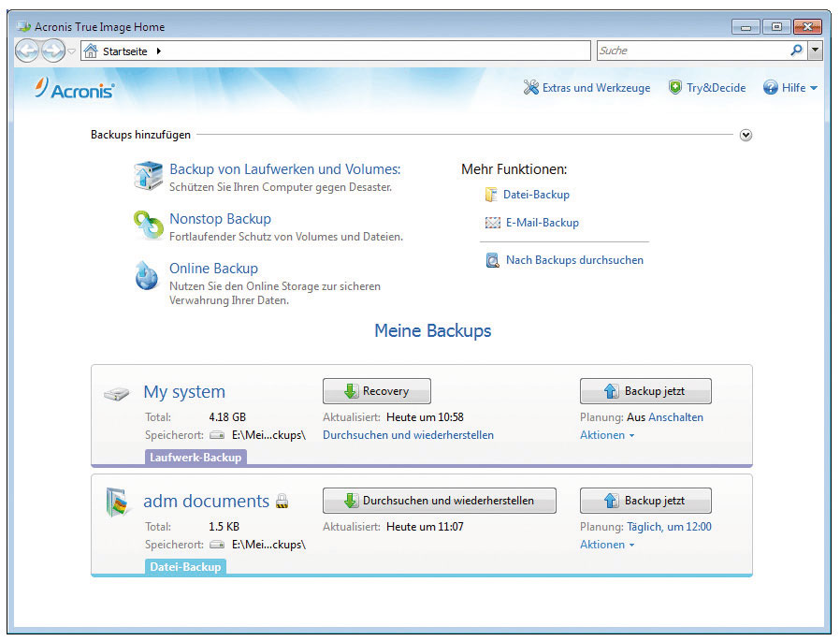Image resolution: width=840 pixels, height=641 pixels.
Task: Click the Acronis True Image Home title bar icon
Action: 23,26
